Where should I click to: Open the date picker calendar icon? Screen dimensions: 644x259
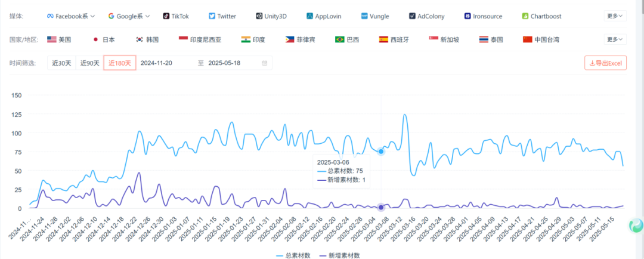tap(265, 63)
